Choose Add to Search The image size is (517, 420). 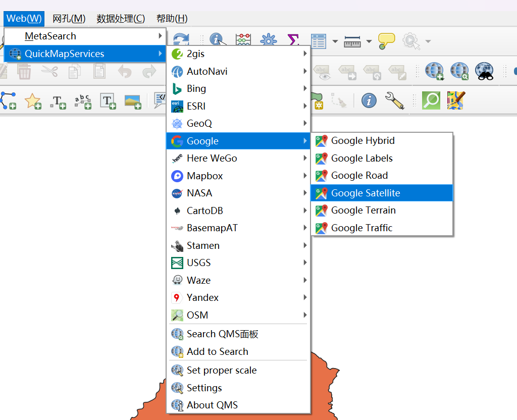click(x=238, y=351)
